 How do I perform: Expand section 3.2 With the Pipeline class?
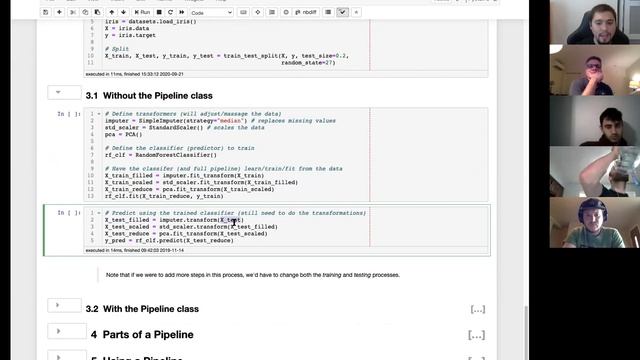pyautogui.click(x=58, y=305)
